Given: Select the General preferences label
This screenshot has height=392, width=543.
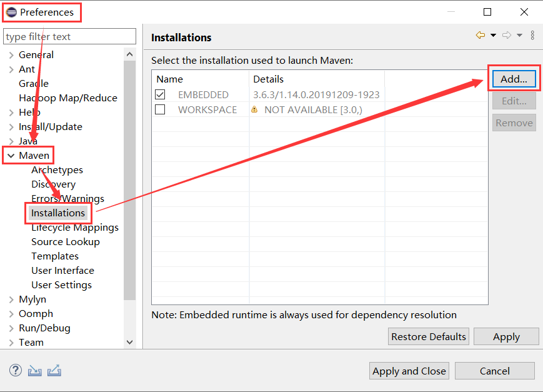Looking at the screenshot, I should [x=36, y=55].
